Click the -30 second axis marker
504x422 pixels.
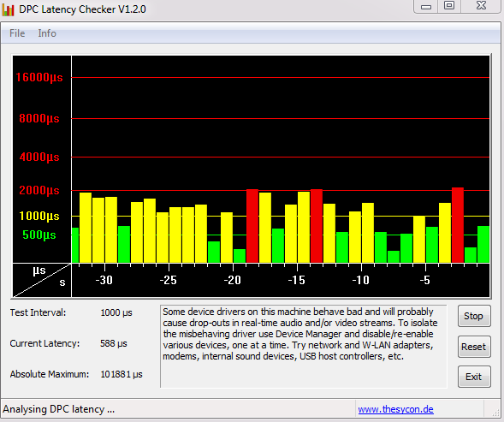click(x=104, y=280)
